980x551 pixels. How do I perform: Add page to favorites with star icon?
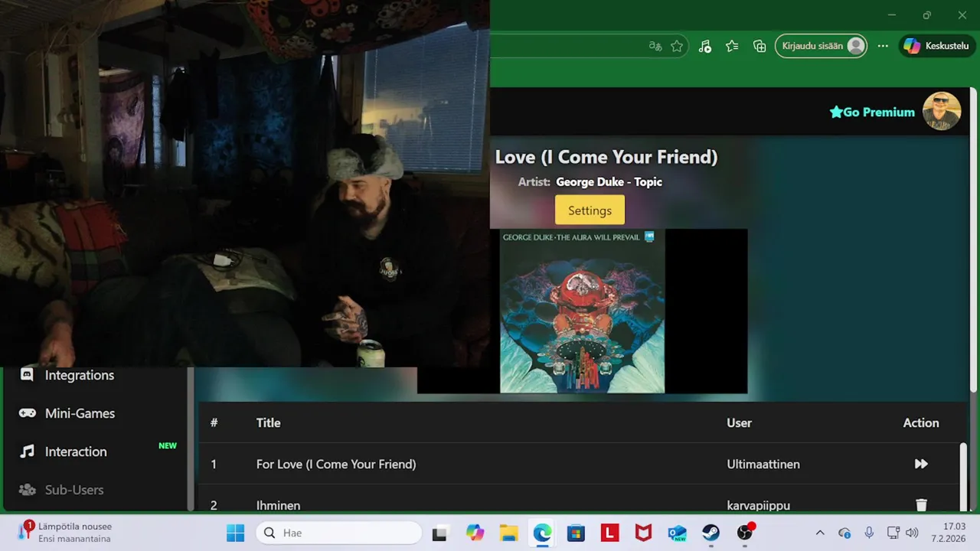pos(677,46)
